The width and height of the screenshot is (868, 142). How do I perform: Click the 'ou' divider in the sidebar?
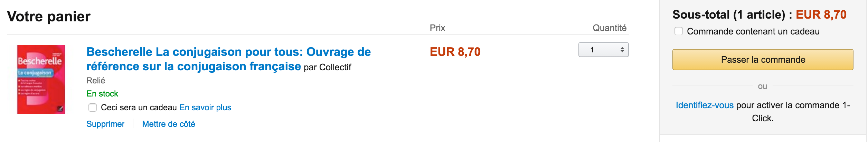(762, 86)
